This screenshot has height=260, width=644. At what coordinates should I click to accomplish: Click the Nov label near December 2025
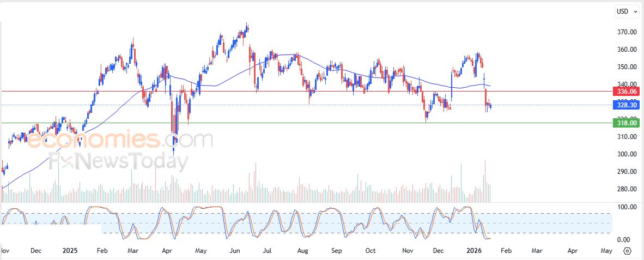pos(408,251)
